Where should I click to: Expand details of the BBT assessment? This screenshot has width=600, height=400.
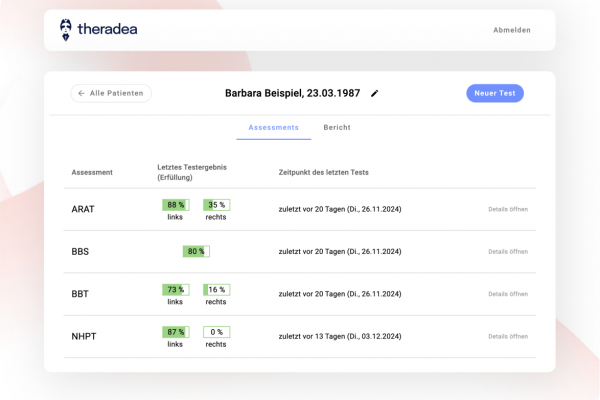(507, 294)
